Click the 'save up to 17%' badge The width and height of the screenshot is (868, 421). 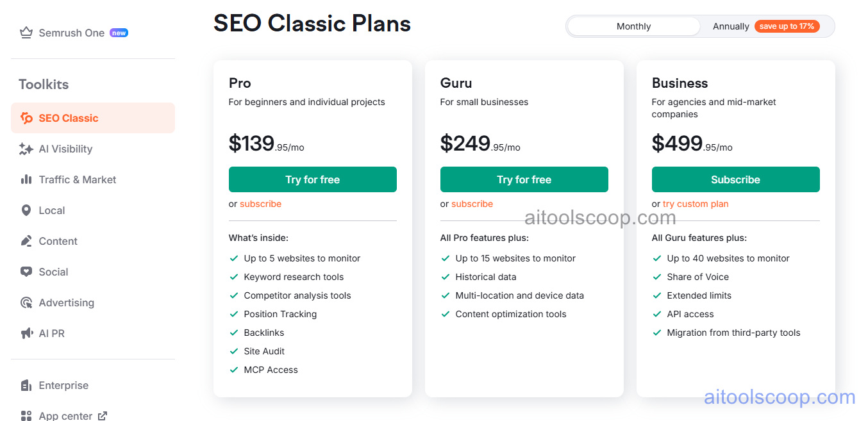tap(787, 26)
